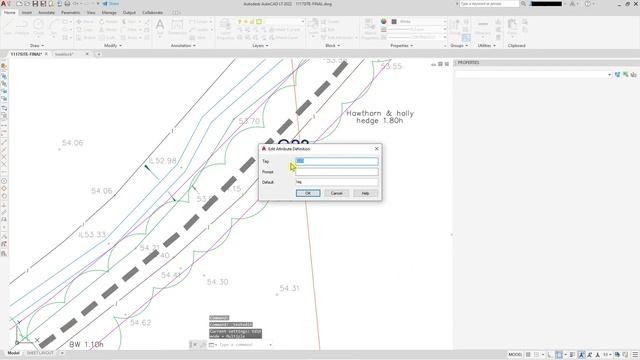Expand the Utilities panel dropdown
This screenshot has width=640, height=360.
pyautogui.click(x=486, y=46)
